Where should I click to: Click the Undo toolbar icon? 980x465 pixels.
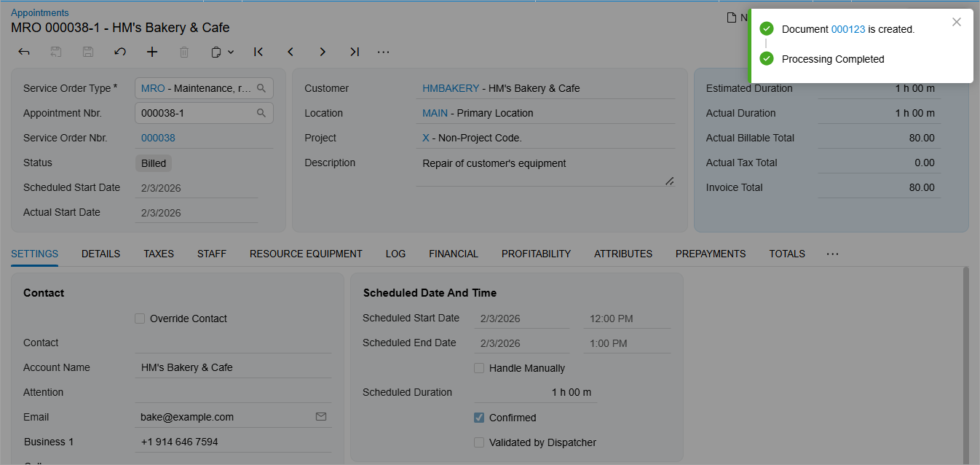click(120, 52)
